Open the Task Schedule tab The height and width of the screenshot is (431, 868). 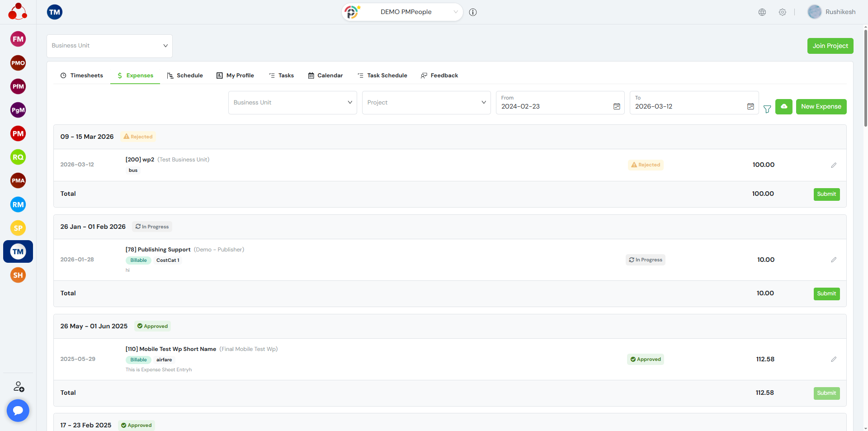382,76
